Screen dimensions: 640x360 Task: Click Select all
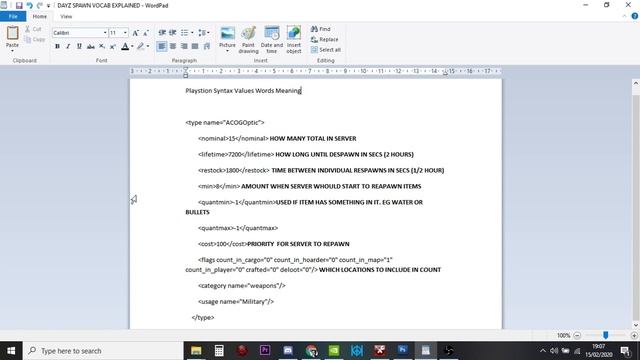(326, 50)
